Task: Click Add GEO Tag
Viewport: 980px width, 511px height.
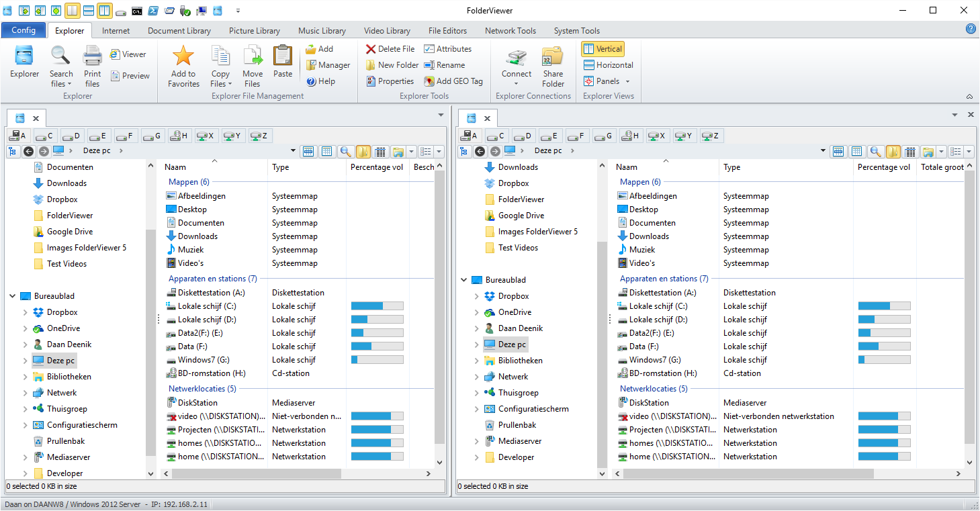Action: [453, 81]
